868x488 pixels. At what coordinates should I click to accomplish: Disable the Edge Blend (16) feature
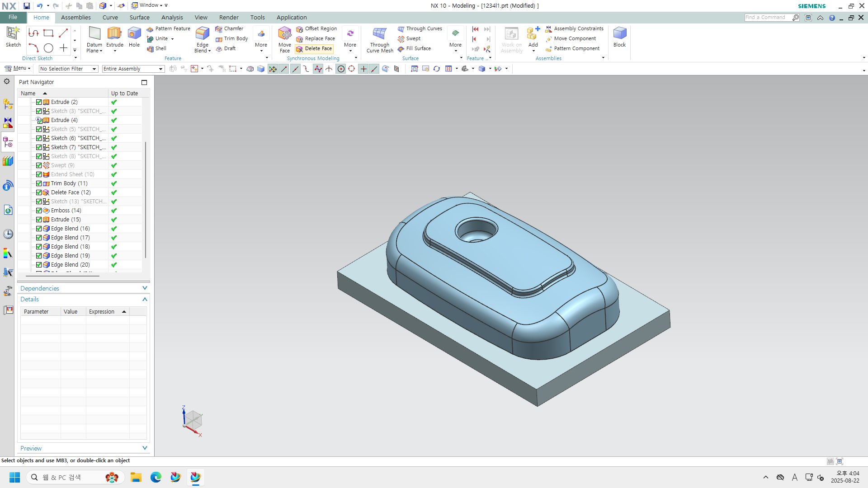coord(39,229)
